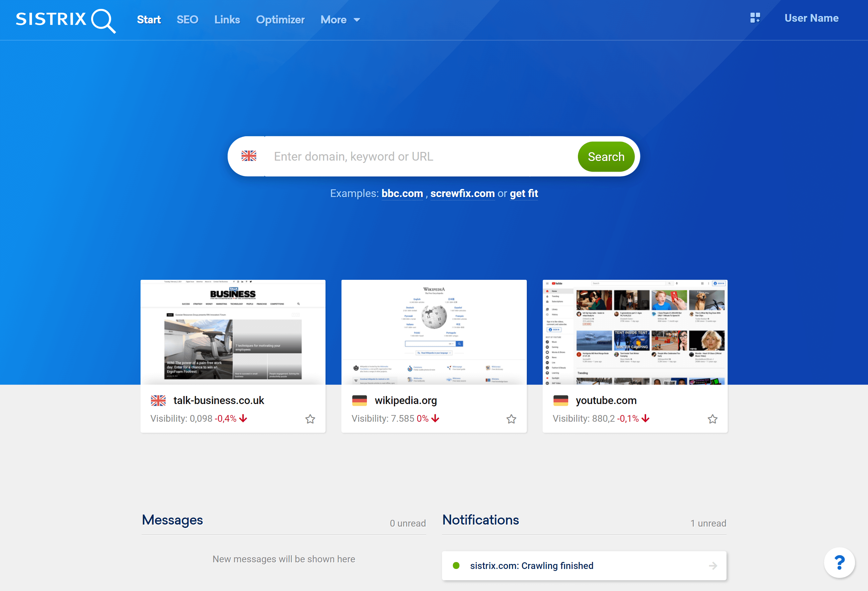The image size is (868, 591).
Task: Open the dashboard grid-plus icon
Action: [755, 18]
